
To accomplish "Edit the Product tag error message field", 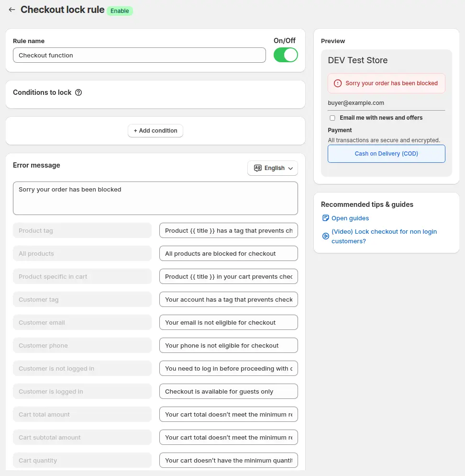I will coord(229,231).
